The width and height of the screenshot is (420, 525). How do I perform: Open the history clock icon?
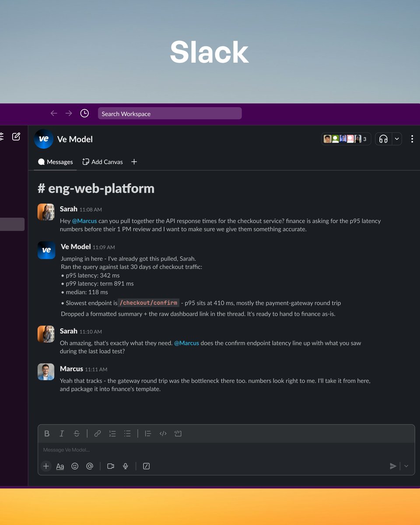[84, 113]
